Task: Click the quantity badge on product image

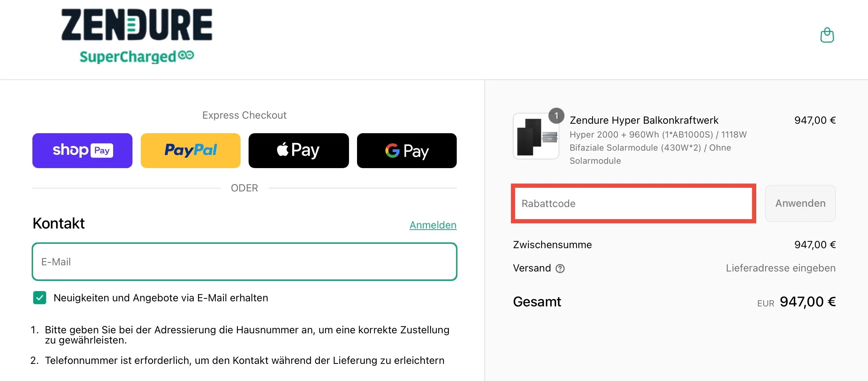Action: pyautogui.click(x=556, y=116)
